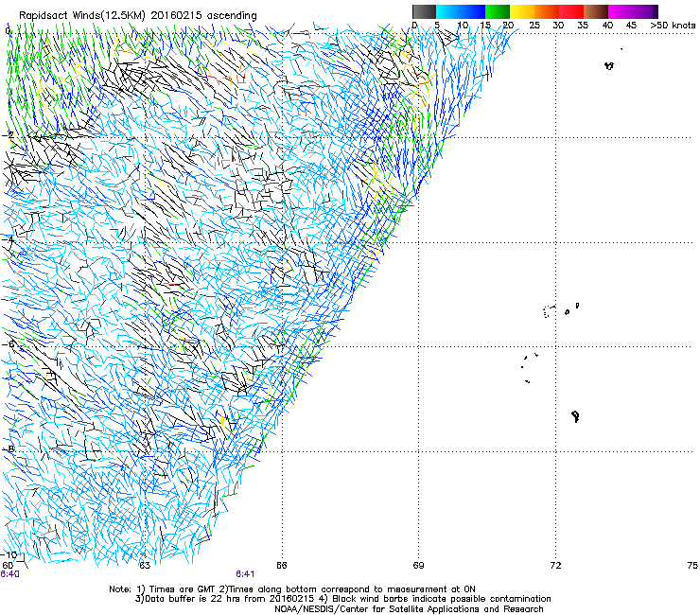
Task: Click the blue 10-15 knots legend color
Action: 473,11
